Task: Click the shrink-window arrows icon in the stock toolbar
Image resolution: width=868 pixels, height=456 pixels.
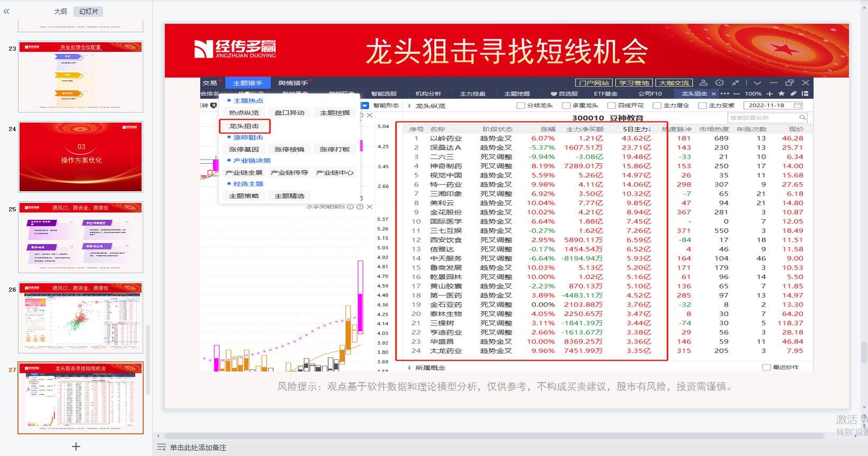Action: tap(735, 83)
